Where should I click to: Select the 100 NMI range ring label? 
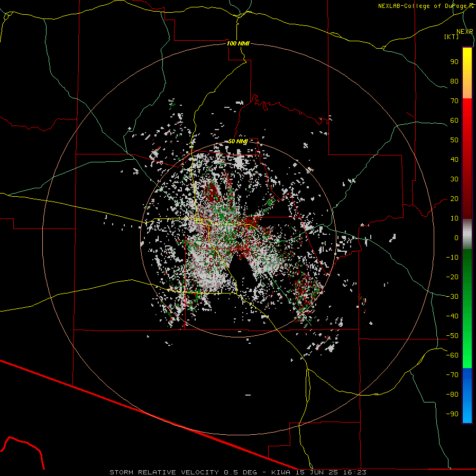(238, 43)
